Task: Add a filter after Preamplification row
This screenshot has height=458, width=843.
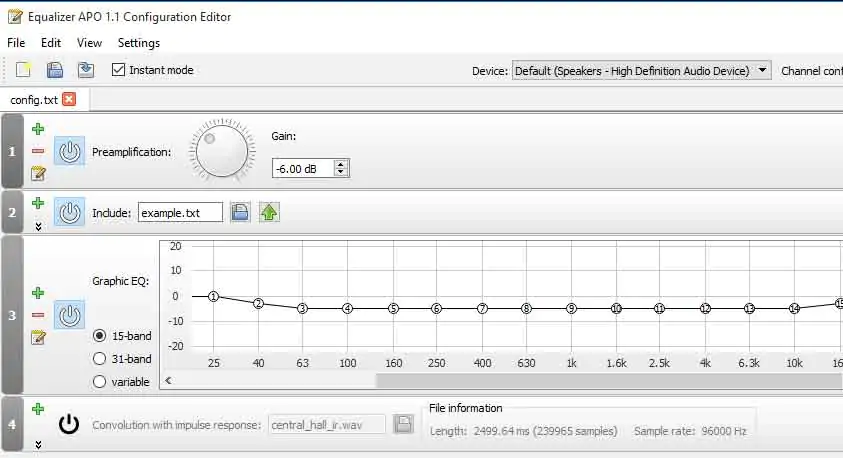Action: point(38,129)
